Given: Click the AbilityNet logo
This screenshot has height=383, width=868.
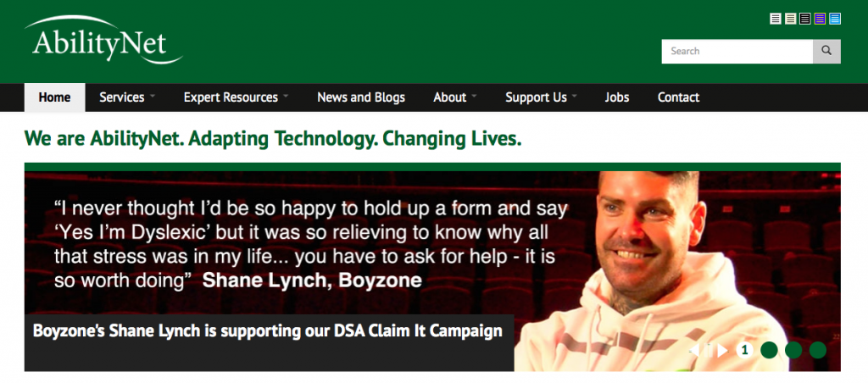Looking at the screenshot, I should point(103,39).
